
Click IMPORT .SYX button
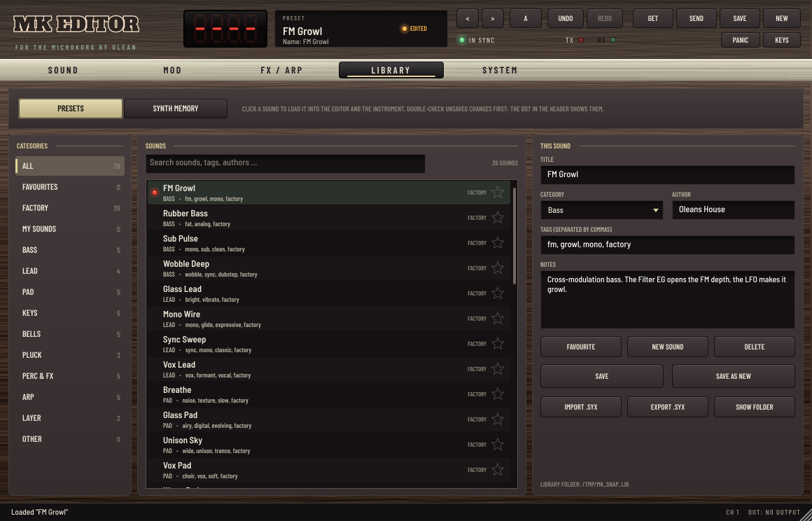(580, 407)
